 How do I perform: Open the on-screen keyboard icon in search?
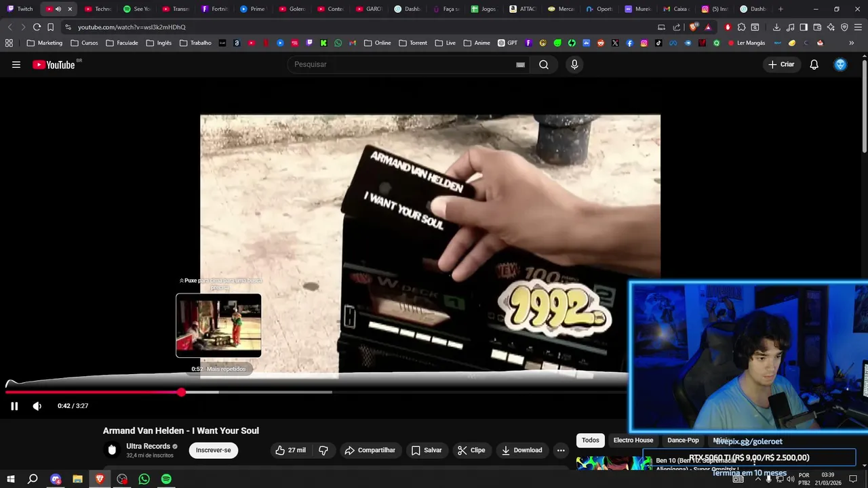[520, 64]
